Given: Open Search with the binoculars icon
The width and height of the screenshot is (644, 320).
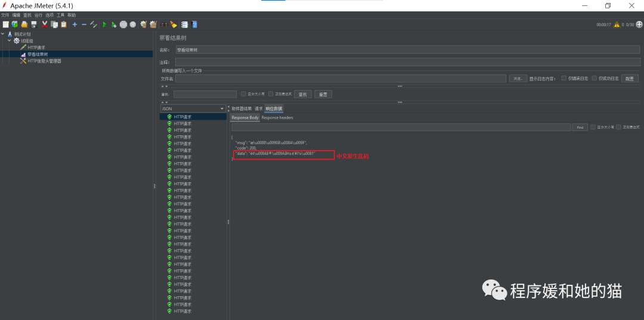Looking at the screenshot, I should (x=165, y=24).
